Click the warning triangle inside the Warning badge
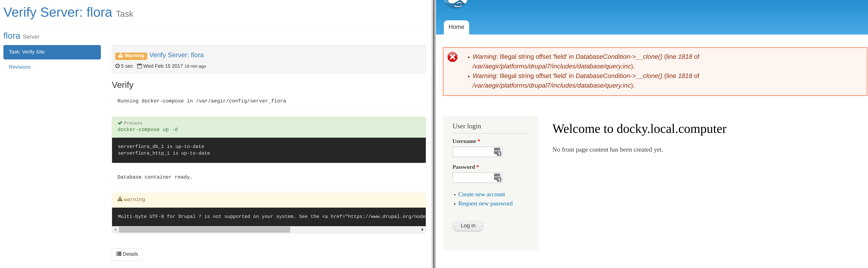868x268 pixels. 120,55
